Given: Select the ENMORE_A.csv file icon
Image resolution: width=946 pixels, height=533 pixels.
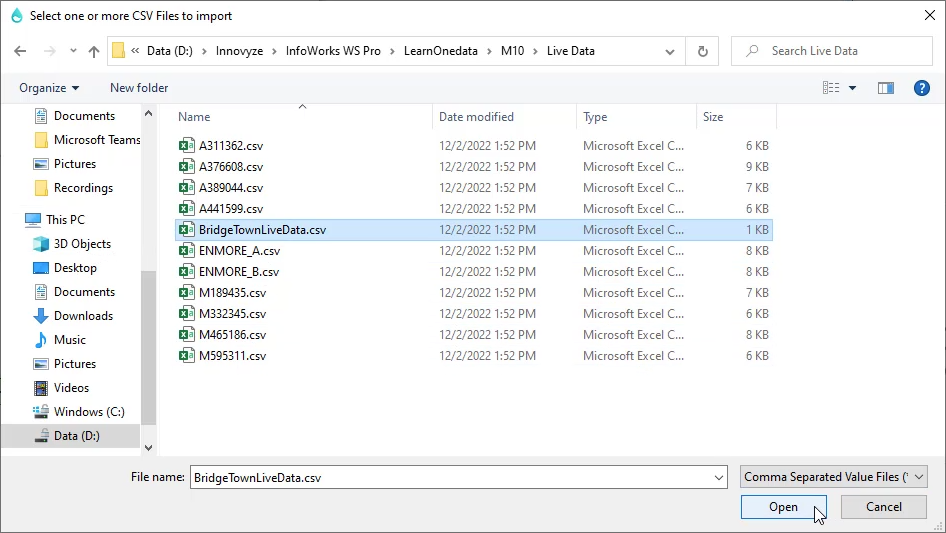Looking at the screenshot, I should (x=186, y=251).
